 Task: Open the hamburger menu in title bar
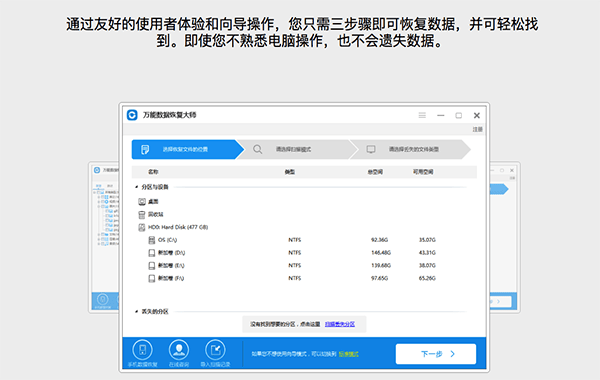(422, 115)
